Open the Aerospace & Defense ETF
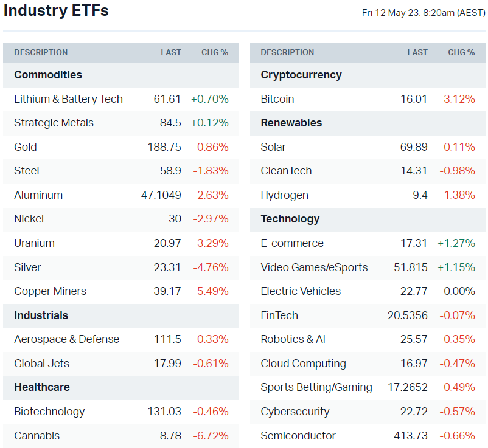 point(66,339)
